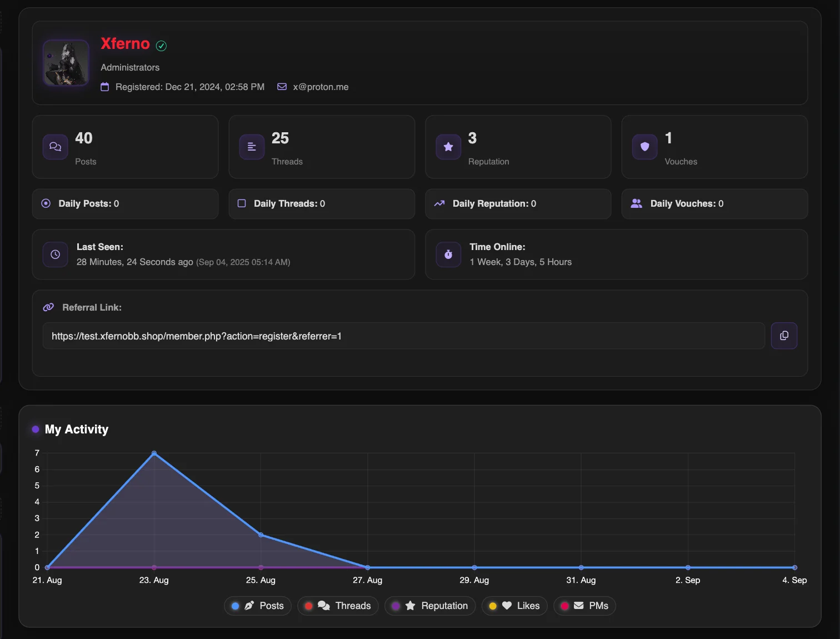
Task: Toggle the Posts series in chart legend
Action: [x=258, y=606]
